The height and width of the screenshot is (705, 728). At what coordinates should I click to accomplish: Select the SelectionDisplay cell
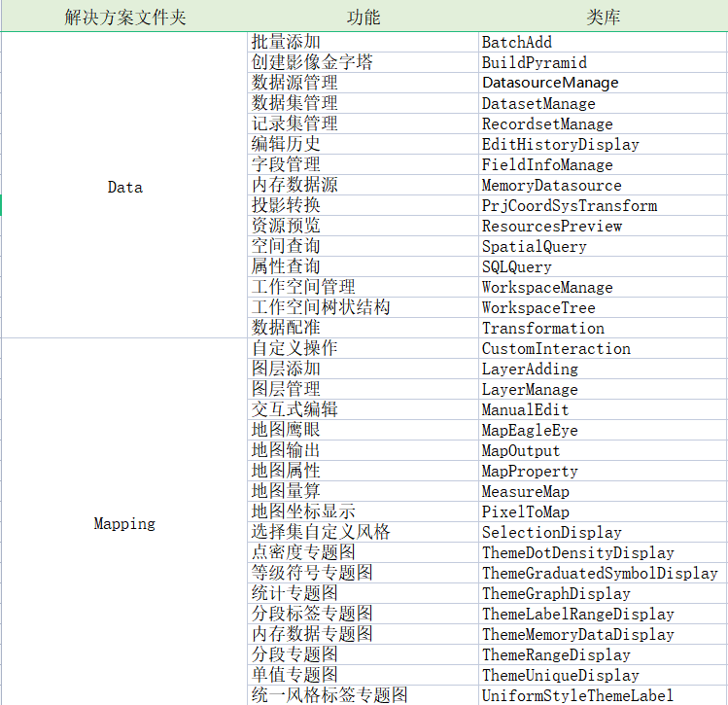pos(603,533)
